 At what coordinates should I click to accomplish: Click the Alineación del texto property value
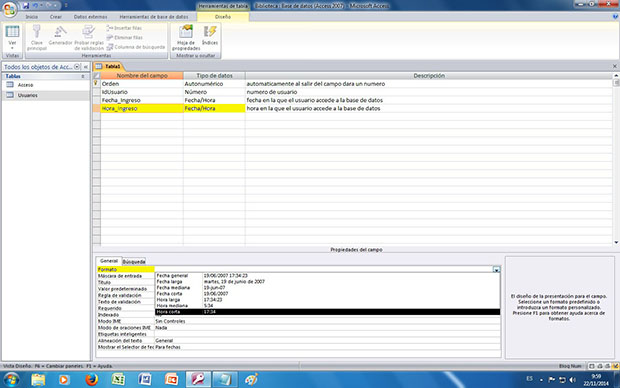click(327, 341)
